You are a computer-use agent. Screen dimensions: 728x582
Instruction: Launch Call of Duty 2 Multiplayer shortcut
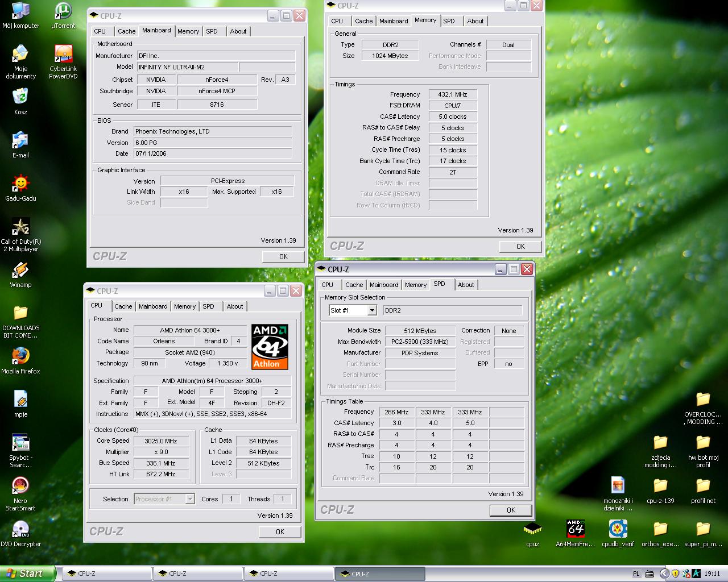click(x=20, y=235)
